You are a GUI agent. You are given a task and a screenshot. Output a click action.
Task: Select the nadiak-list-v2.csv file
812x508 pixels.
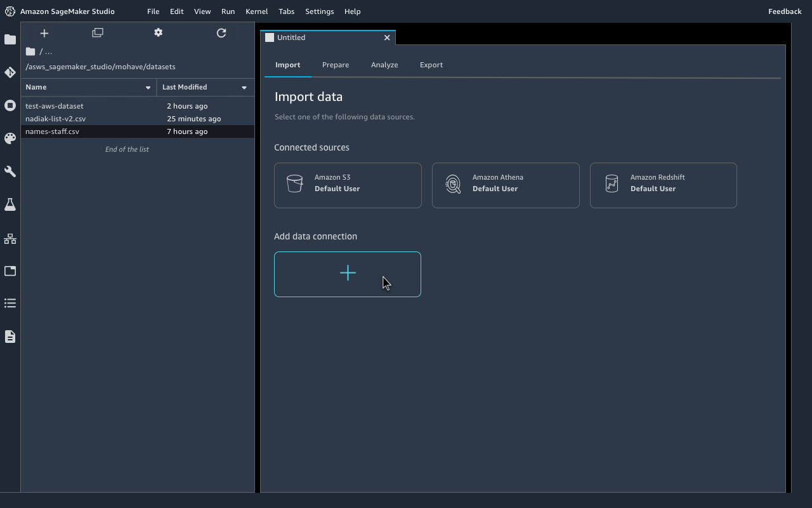point(56,119)
